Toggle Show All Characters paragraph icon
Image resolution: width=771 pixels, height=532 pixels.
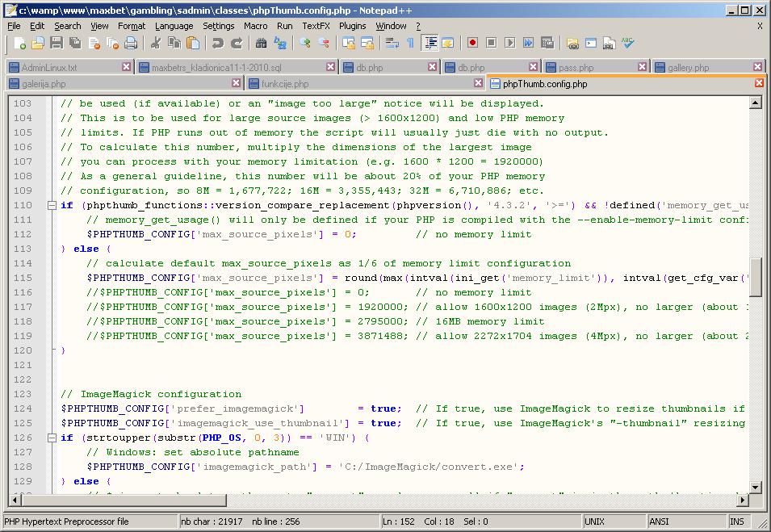click(x=410, y=43)
